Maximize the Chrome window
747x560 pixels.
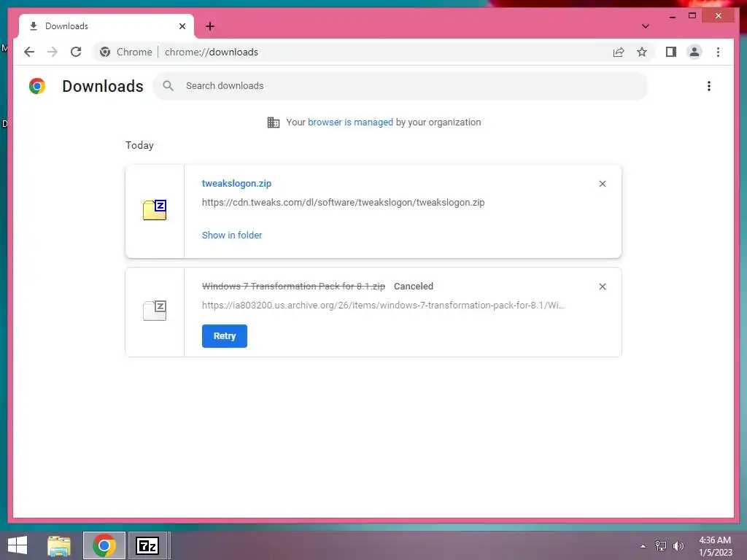click(692, 16)
